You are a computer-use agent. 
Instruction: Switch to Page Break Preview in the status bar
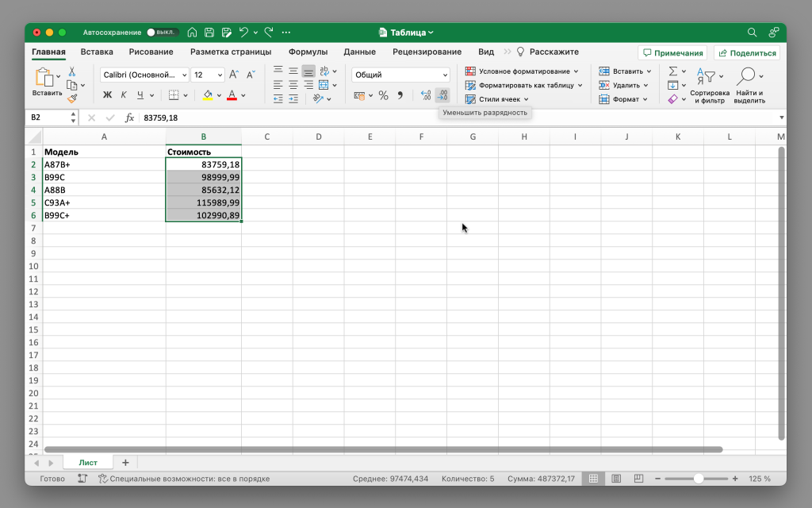point(638,479)
